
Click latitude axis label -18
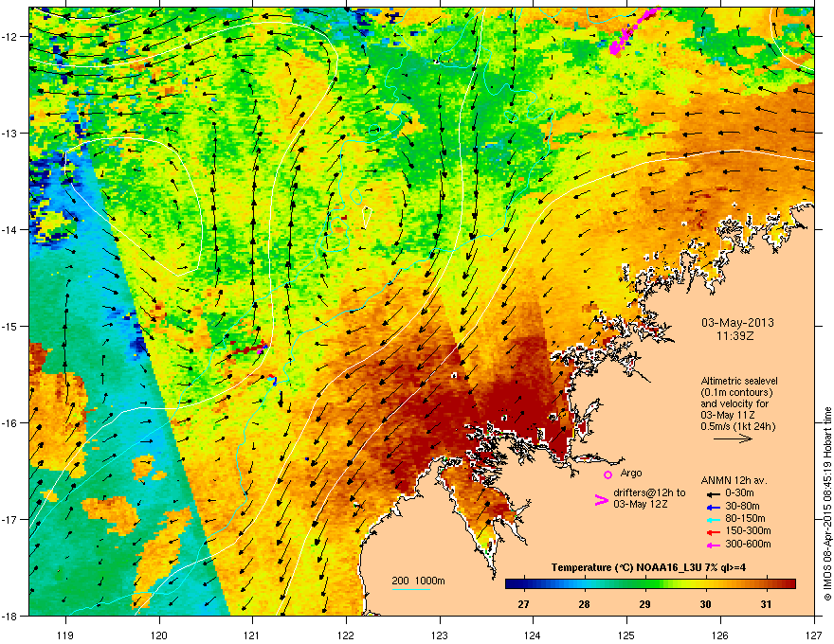click(x=9, y=616)
